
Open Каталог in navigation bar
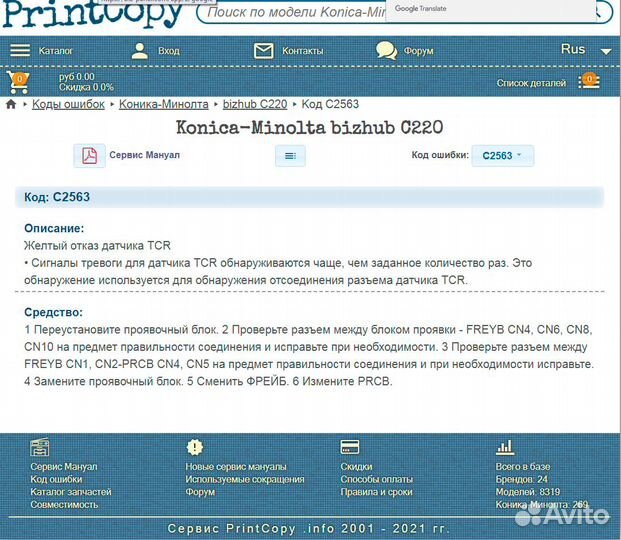point(56,51)
